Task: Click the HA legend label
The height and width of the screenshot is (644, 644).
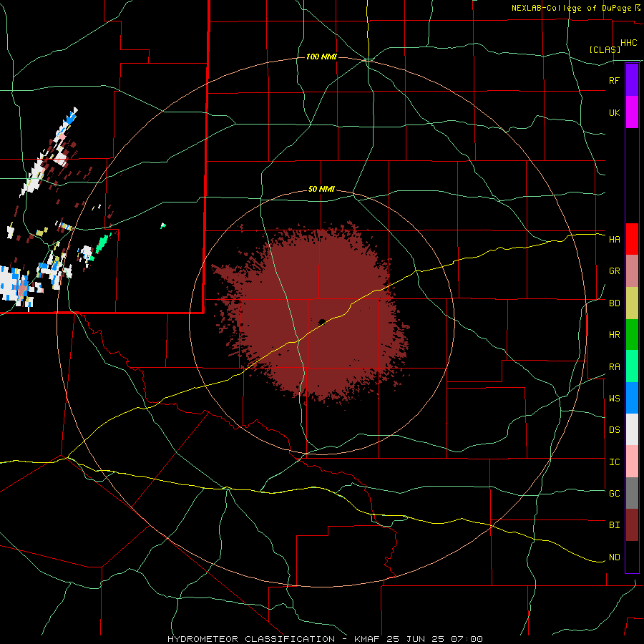Action: (614, 239)
